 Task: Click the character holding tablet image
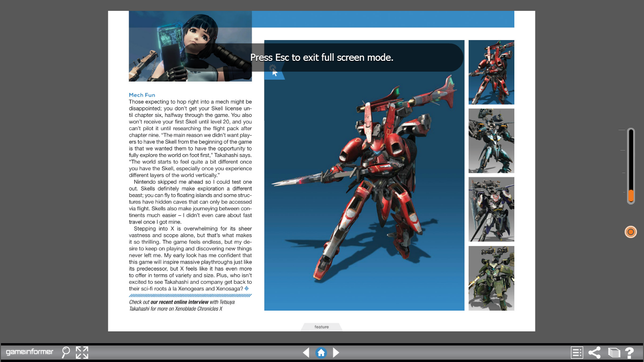tap(190, 46)
